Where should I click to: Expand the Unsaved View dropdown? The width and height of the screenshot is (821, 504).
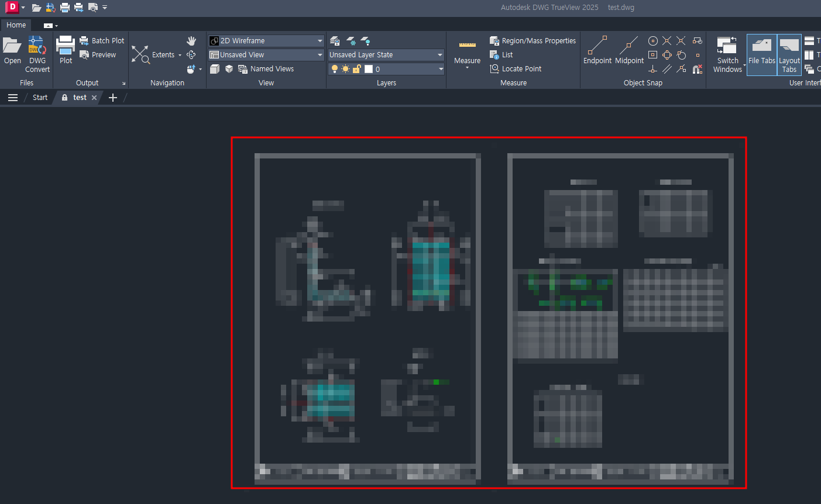[x=319, y=54]
